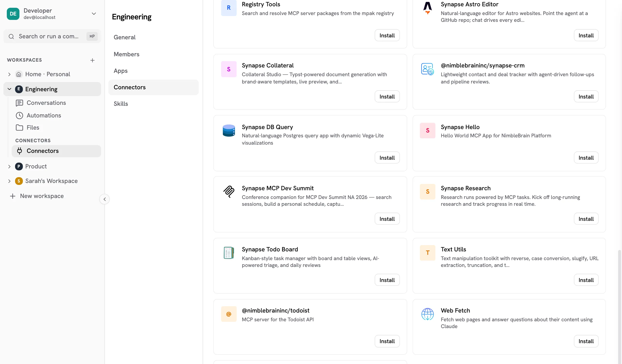The height and width of the screenshot is (364, 622).
Task: Open the Skills settings tab
Action: pyautogui.click(x=153, y=104)
